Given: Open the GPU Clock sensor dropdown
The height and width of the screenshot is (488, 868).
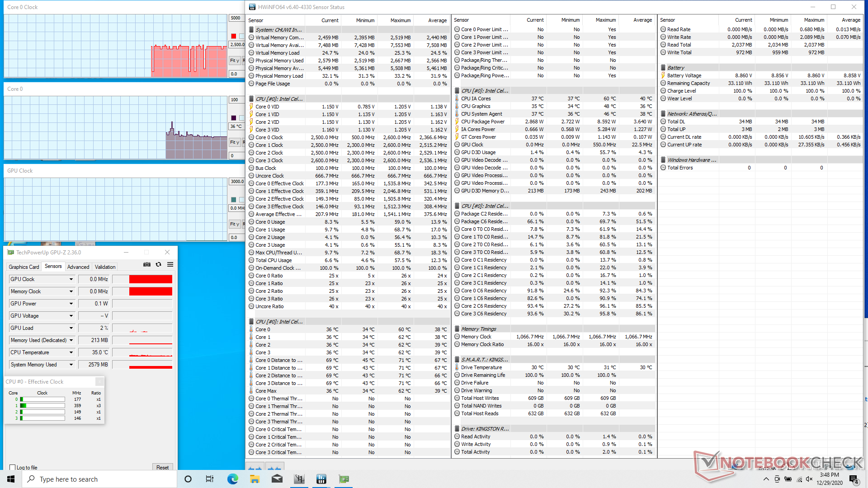Looking at the screenshot, I should coord(71,279).
